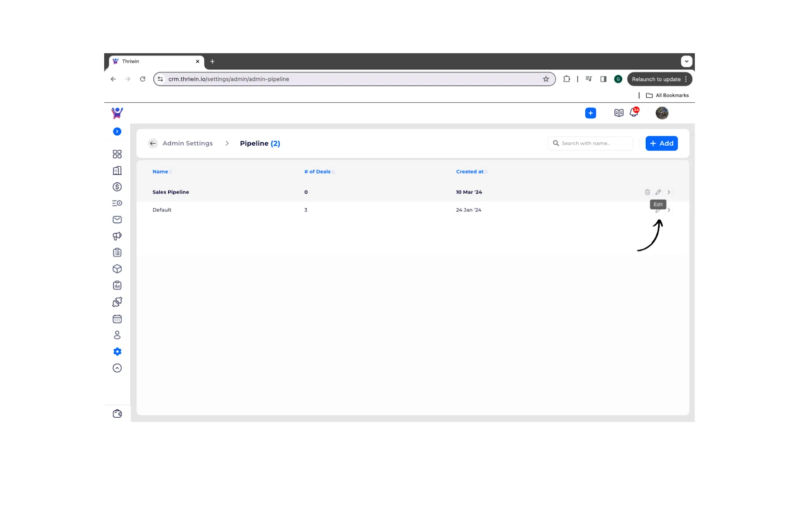The height and width of the screenshot is (532, 799).
Task: View site information icon in address bar
Action: point(160,79)
